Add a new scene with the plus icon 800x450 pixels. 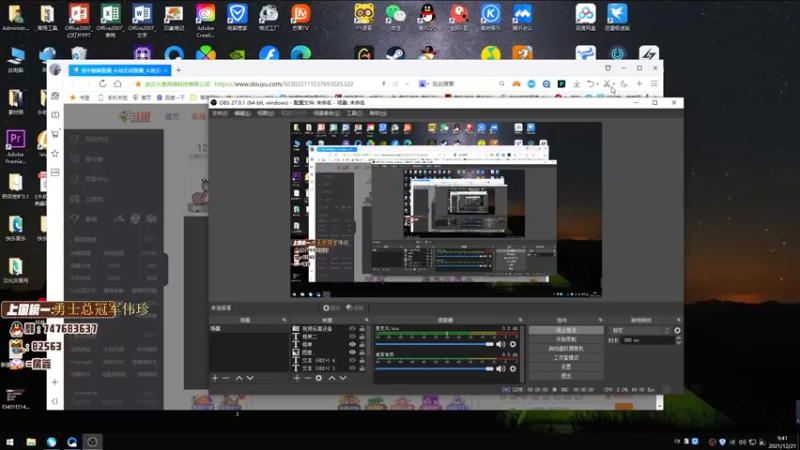pyautogui.click(x=215, y=378)
